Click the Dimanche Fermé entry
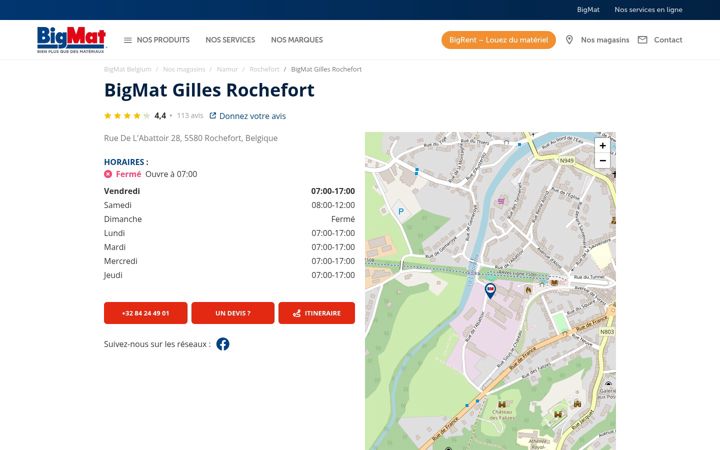720x450 pixels. point(229,219)
